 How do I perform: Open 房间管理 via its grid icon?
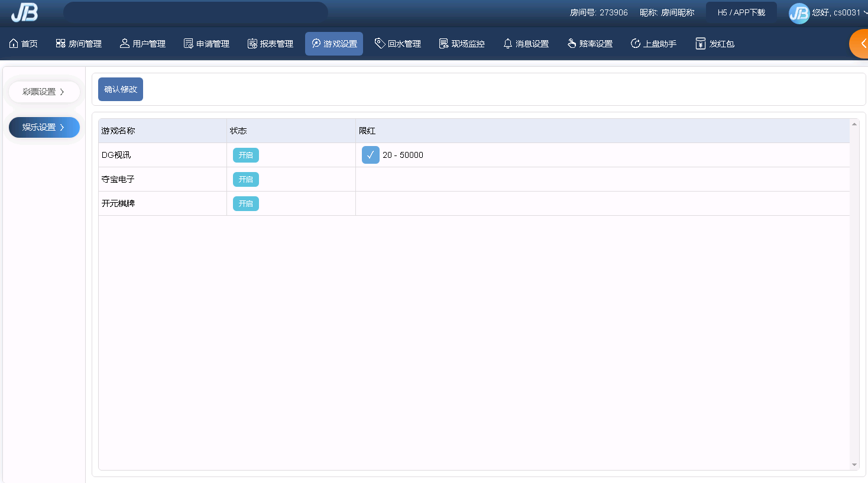click(60, 44)
